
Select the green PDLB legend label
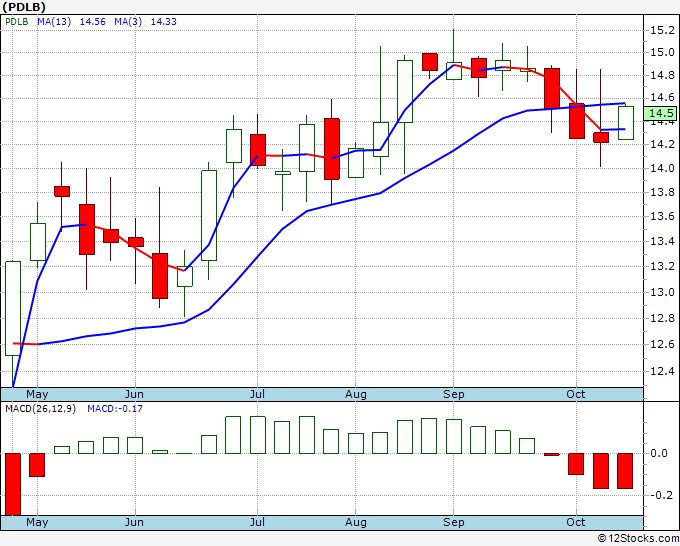[17, 22]
